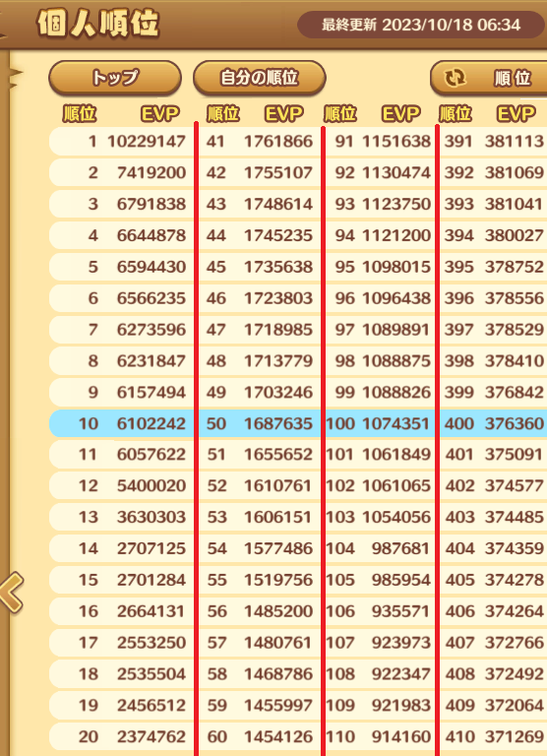Select rank 400 entry with EVP 376360
The image size is (547, 756).
(x=494, y=424)
